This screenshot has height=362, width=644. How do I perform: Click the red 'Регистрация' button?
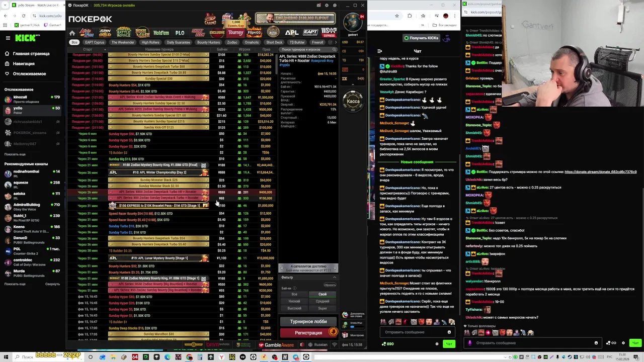pyautogui.click(x=308, y=333)
